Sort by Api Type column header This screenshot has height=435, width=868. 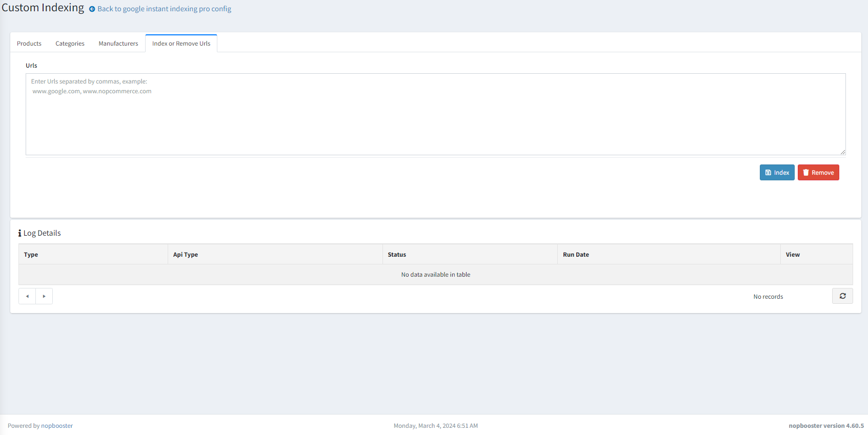[275, 255]
